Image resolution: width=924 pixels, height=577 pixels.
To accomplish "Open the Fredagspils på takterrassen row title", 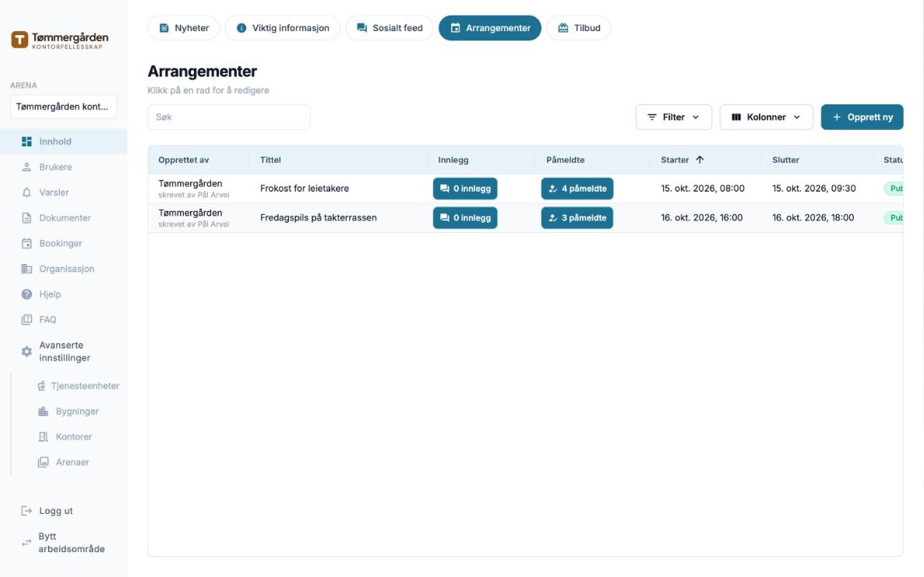I will [318, 218].
